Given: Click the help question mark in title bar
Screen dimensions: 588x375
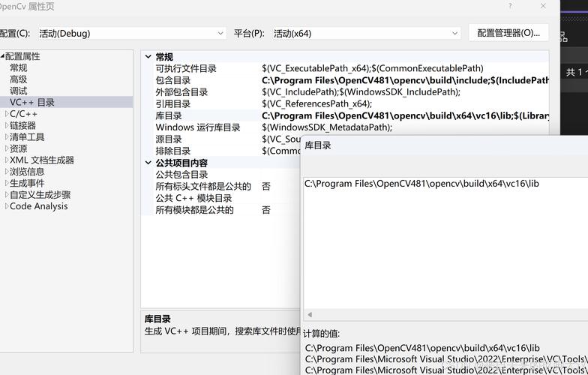Looking at the screenshot, I should pos(510,6).
